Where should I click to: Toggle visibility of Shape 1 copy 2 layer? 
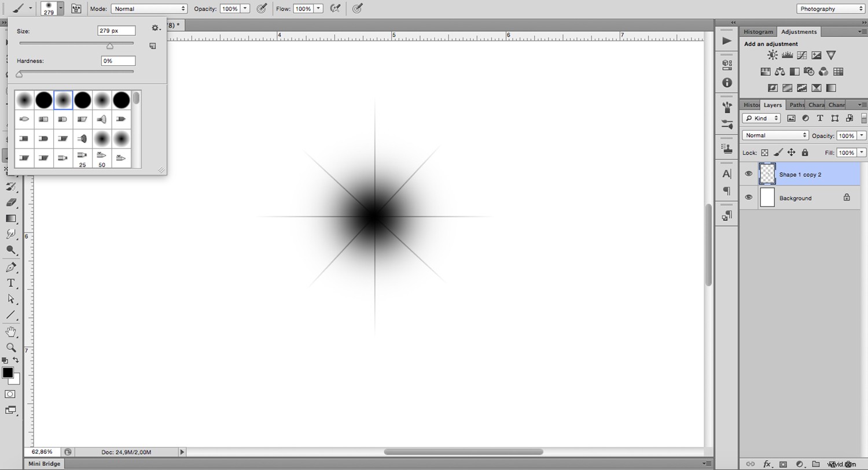pos(748,174)
